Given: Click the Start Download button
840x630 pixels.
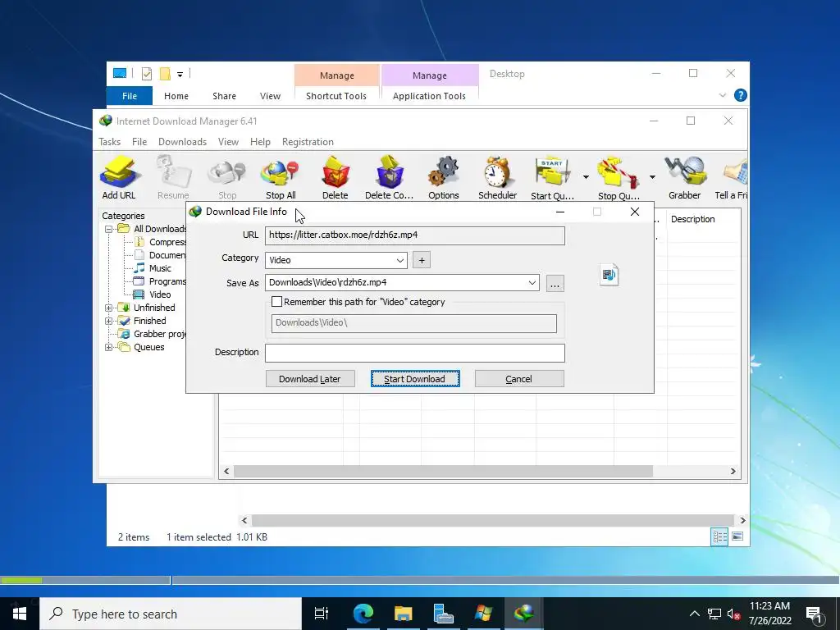Looking at the screenshot, I should coord(414,379).
